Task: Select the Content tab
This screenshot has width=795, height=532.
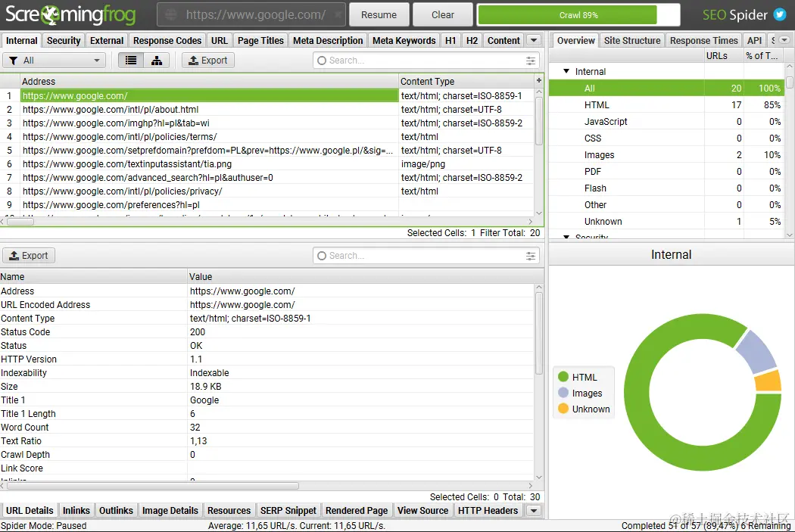Action: coord(503,41)
